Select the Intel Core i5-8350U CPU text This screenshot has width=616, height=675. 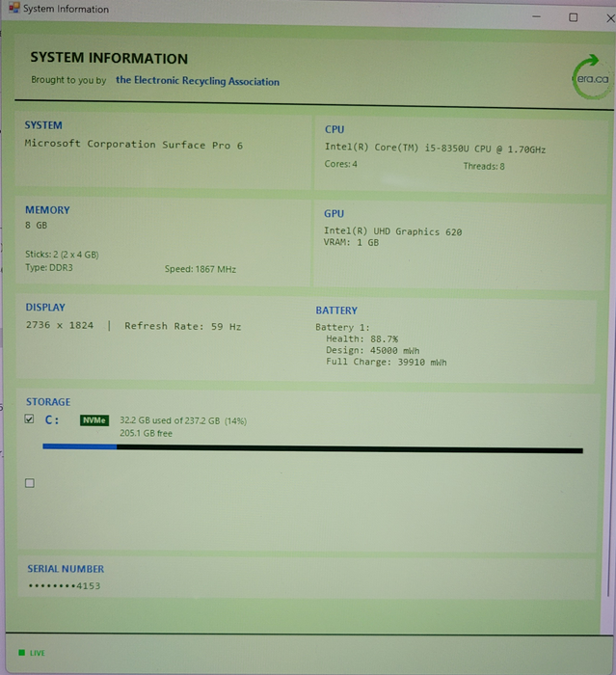pos(435,148)
